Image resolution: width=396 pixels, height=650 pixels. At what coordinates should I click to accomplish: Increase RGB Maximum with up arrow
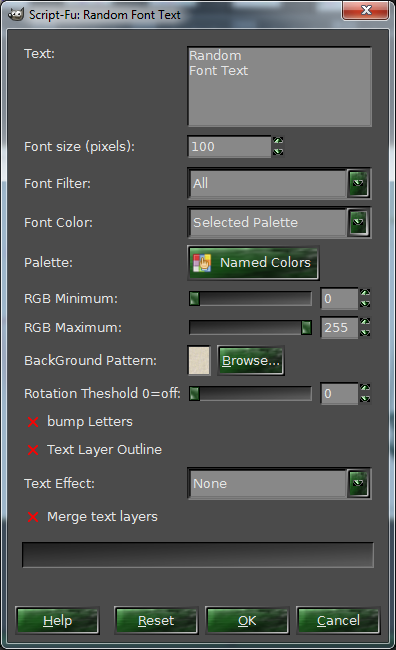[365, 321]
